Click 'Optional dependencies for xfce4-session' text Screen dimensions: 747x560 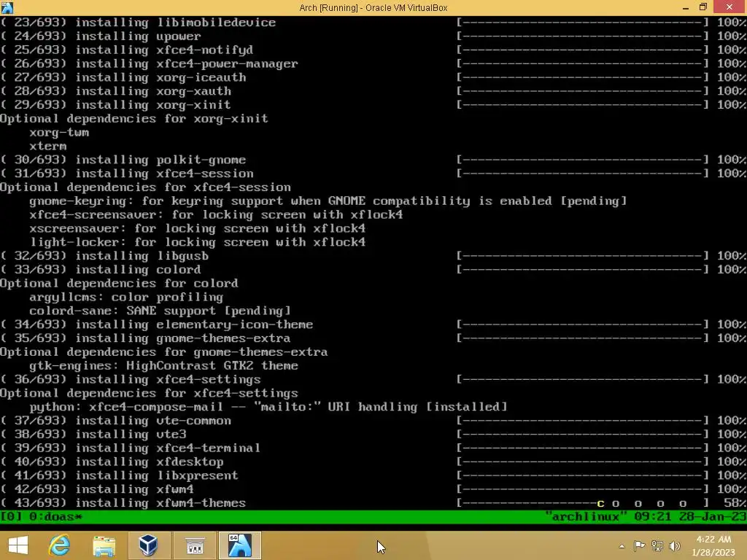145,187
